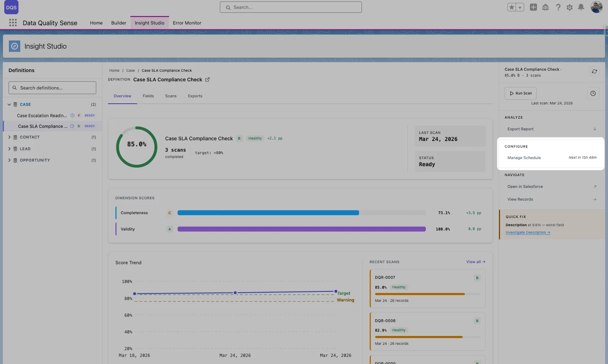Expand the LEAD definitions group
This screenshot has width=608, height=364.
tap(10, 149)
